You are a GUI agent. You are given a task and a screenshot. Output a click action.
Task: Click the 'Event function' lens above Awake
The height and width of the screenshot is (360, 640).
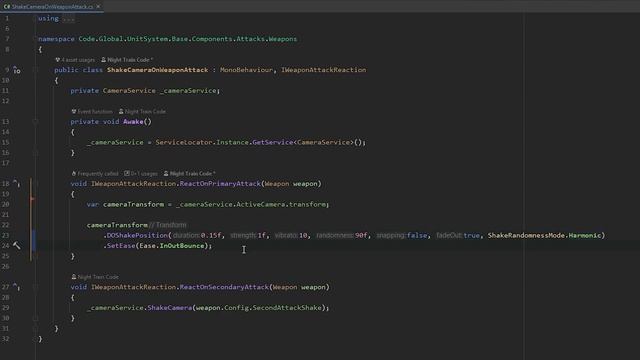tap(95, 111)
